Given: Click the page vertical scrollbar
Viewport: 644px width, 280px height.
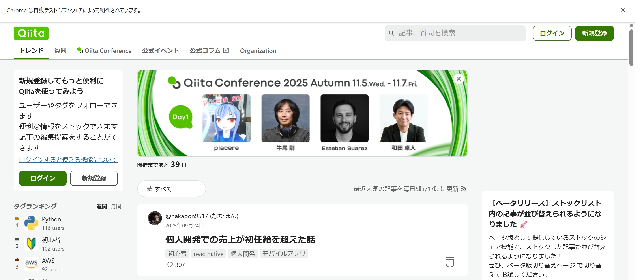Looking at the screenshot, I should pyautogui.click(x=631, y=47).
